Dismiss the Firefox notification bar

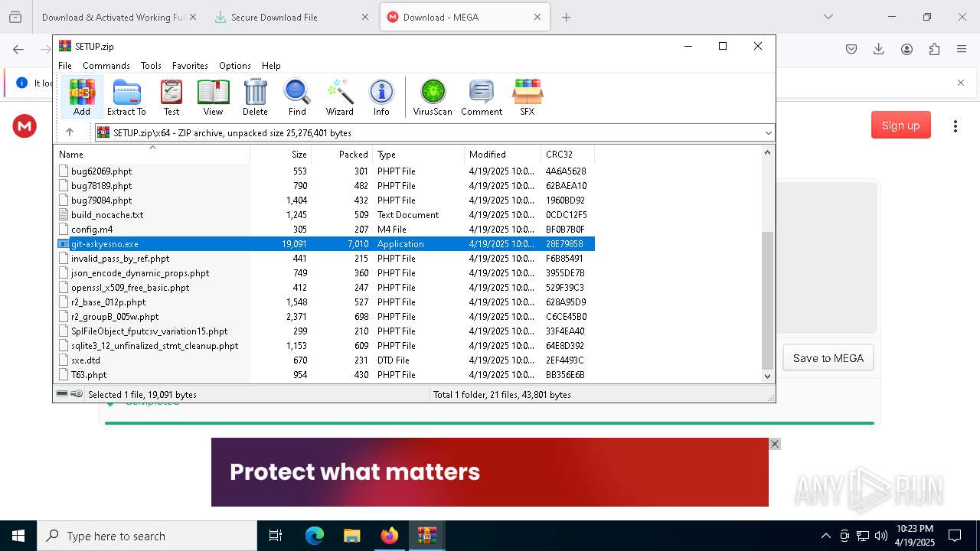click(961, 83)
